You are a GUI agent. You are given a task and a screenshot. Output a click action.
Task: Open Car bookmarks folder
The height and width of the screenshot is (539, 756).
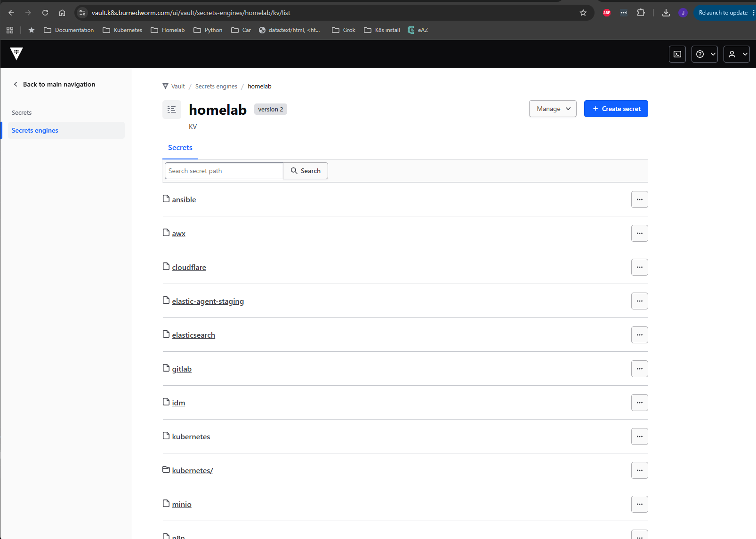[x=241, y=30]
